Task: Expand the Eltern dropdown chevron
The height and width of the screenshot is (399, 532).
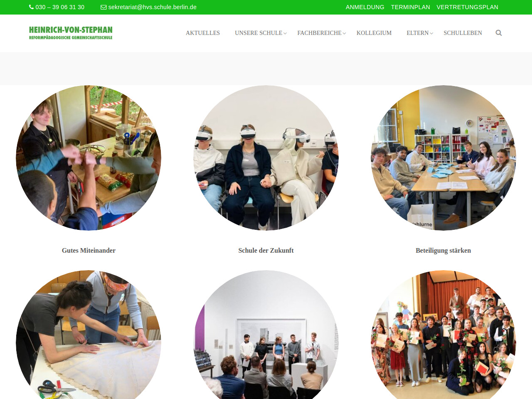Action: tap(431, 33)
